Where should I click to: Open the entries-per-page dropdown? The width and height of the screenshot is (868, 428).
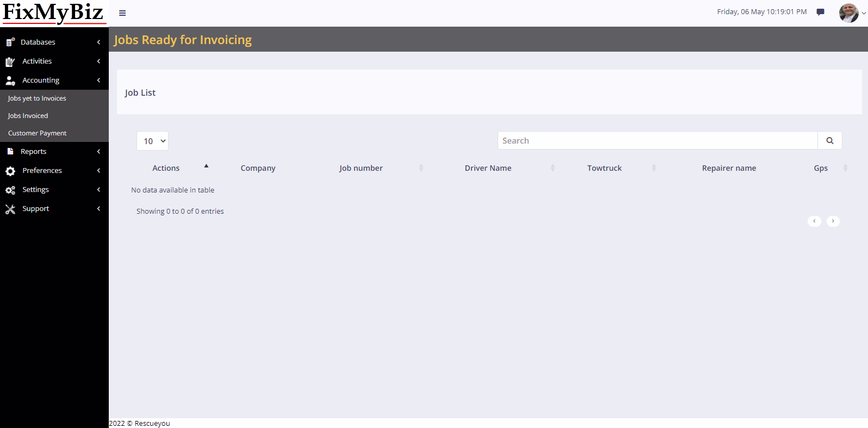(152, 141)
